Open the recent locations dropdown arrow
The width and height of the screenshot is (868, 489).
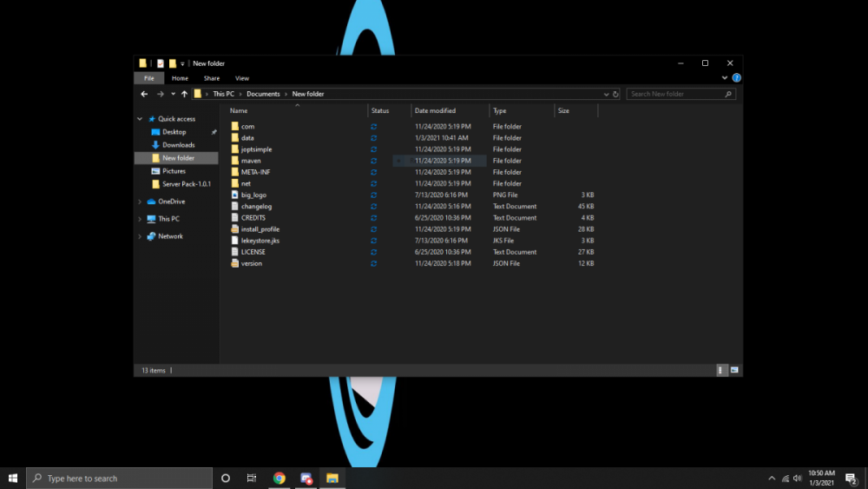point(173,94)
